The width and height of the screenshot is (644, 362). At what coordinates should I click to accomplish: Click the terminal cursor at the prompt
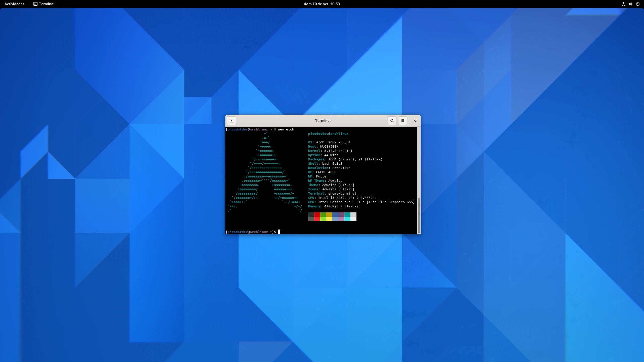click(x=279, y=232)
